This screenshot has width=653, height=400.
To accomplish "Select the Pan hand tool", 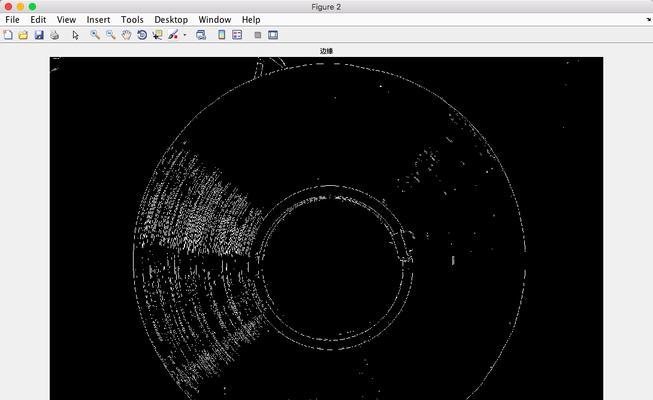I will point(126,35).
